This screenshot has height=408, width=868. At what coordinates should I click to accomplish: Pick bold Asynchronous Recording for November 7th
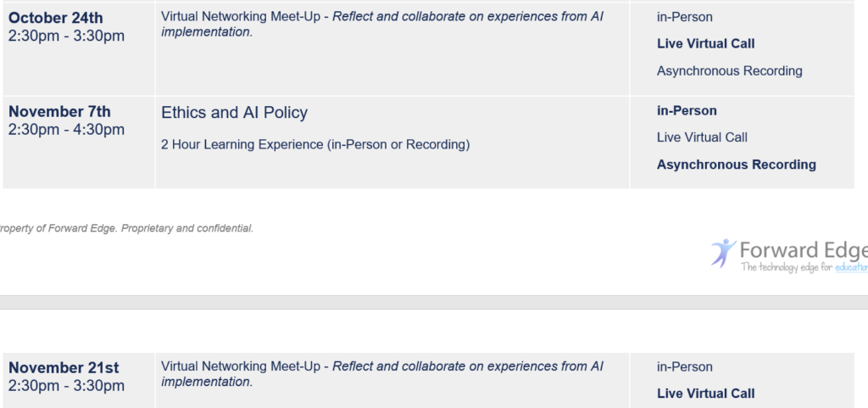736,165
